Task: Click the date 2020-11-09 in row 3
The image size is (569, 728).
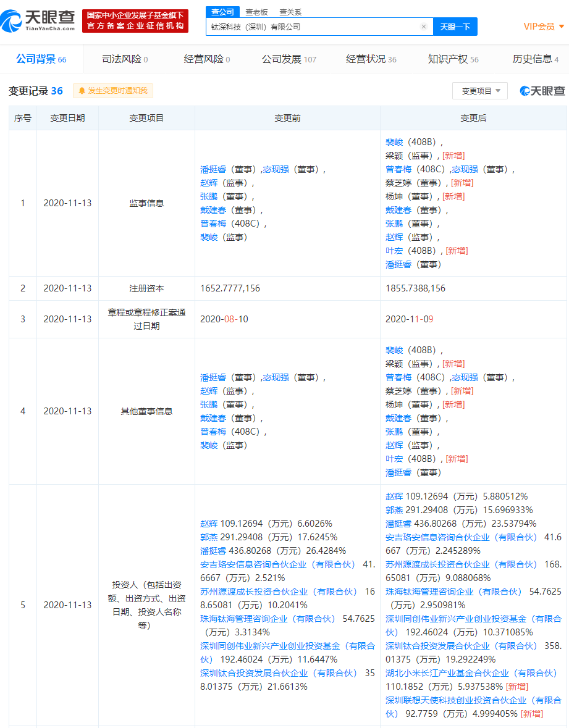Action: pyautogui.click(x=409, y=319)
